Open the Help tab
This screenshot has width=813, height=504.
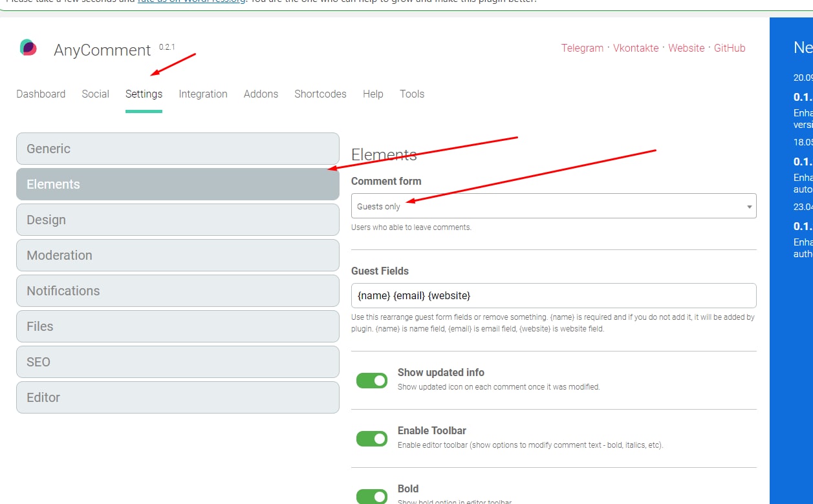(373, 94)
